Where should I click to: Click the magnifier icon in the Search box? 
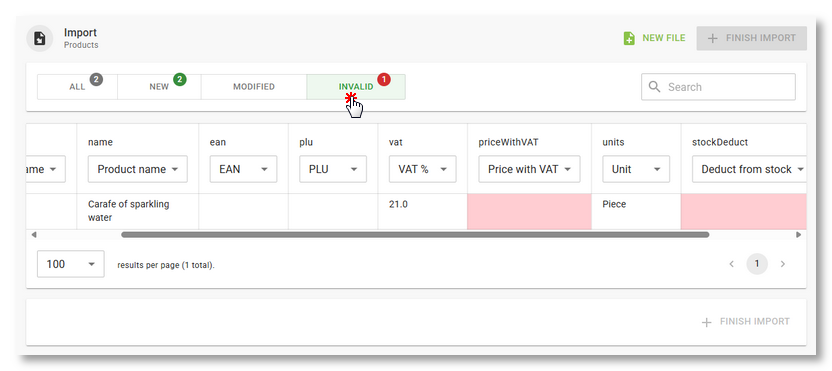655,87
